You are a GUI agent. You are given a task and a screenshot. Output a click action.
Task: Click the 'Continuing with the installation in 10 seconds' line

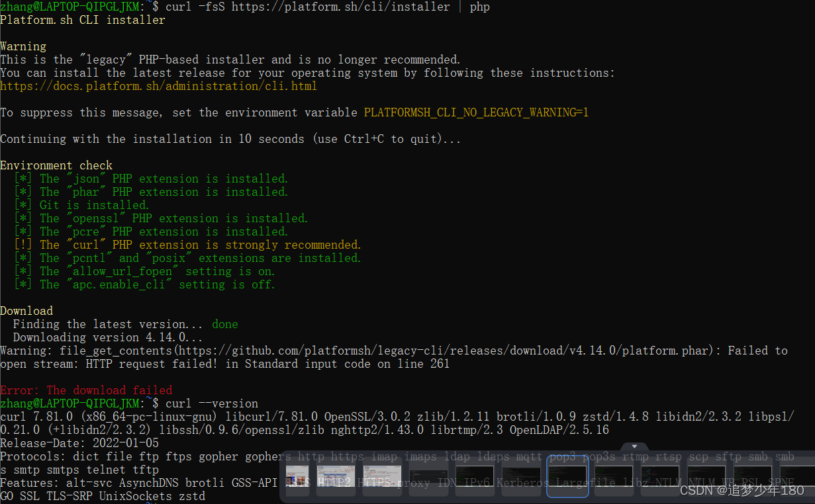[230, 139]
